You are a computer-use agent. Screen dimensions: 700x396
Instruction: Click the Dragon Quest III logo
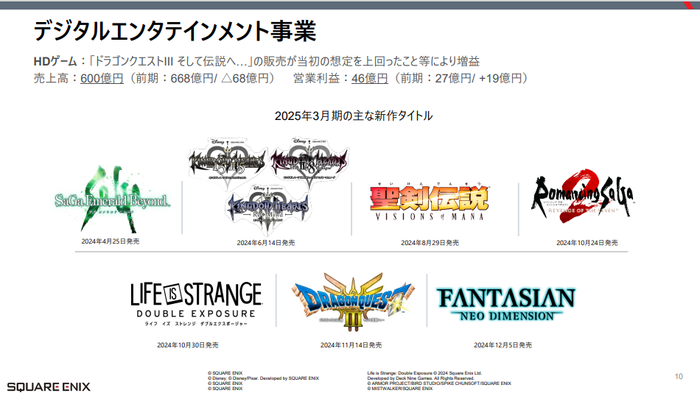352,302
